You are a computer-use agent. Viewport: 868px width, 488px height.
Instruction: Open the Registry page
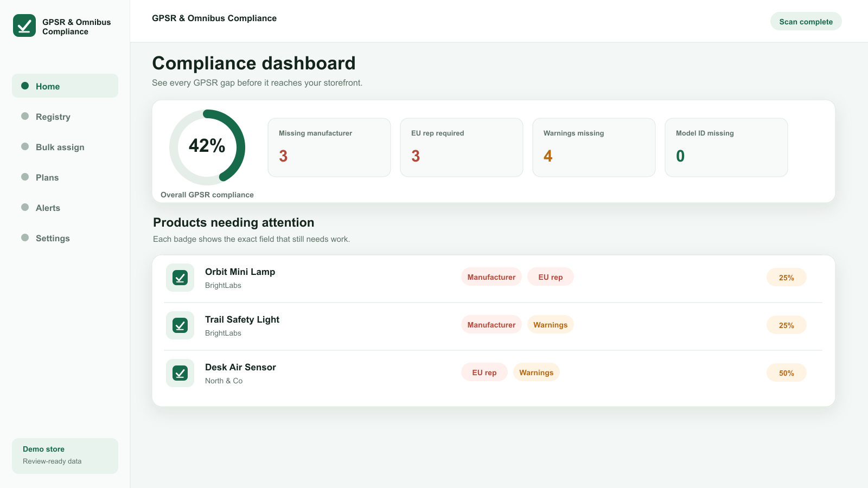(x=65, y=116)
